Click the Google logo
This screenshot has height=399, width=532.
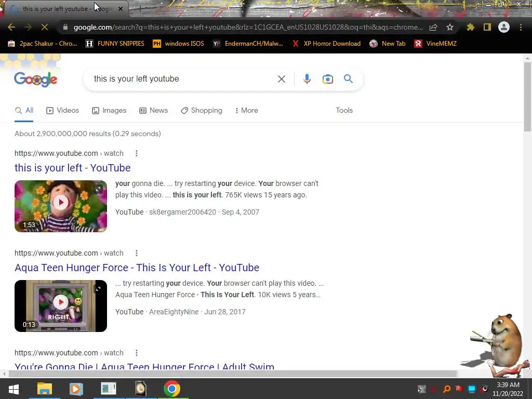36,79
